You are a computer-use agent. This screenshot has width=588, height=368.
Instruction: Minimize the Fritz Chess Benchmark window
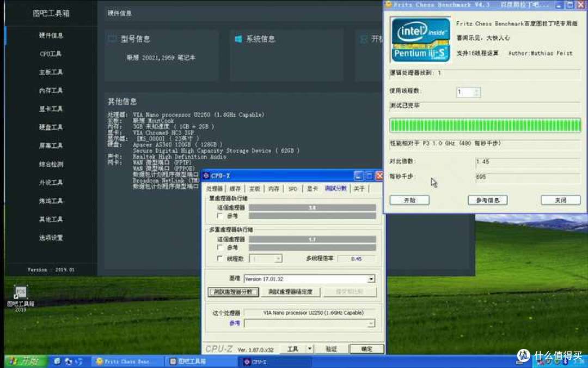559,4
